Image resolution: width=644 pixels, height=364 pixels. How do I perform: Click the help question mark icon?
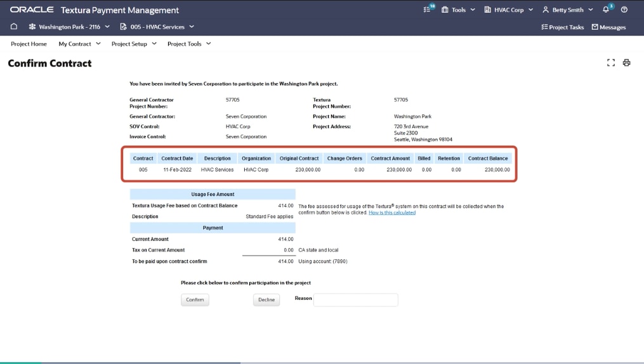pos(624,10)
